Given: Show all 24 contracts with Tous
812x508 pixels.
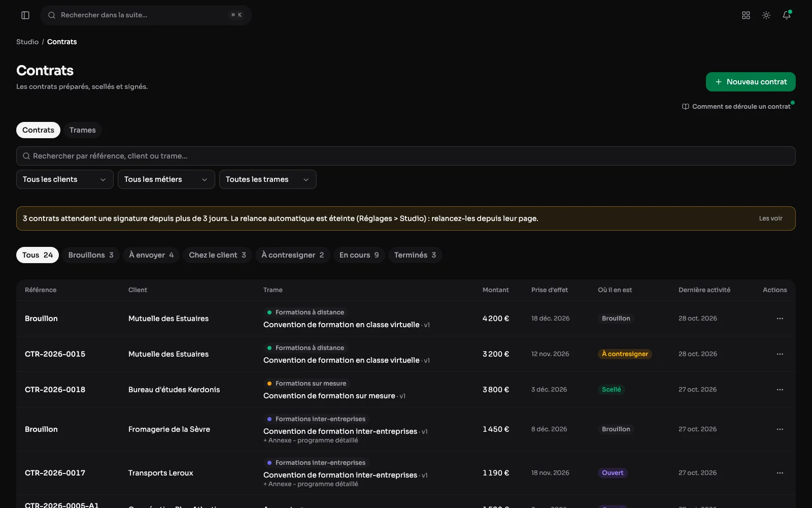Looking at the screenshot, I should click(38, 255).
